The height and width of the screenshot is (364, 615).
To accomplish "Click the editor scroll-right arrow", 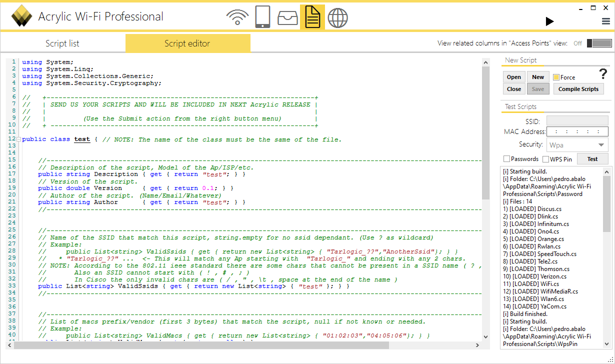I will (x=477, y=345).
